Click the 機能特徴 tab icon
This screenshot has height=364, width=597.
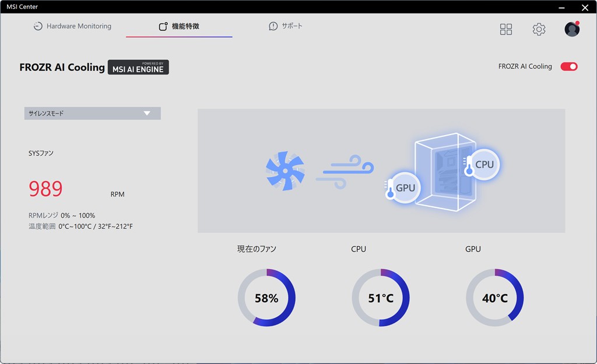click(163, 26)
